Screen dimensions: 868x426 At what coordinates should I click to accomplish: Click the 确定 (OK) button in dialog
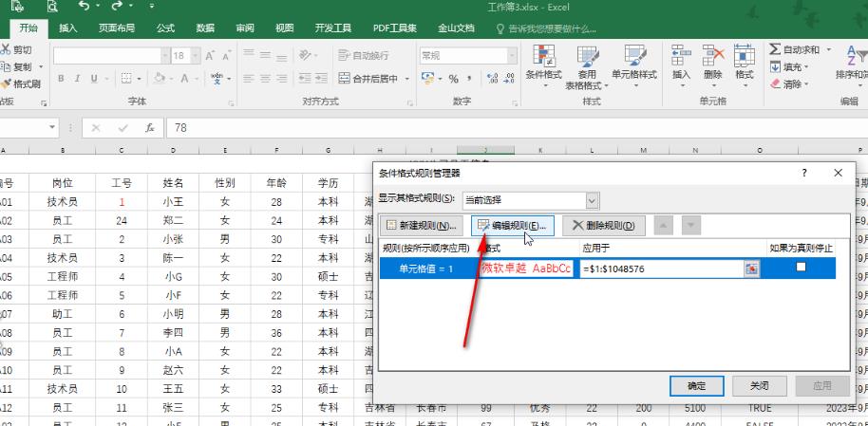pyautogui.click(x=696, y=386)
